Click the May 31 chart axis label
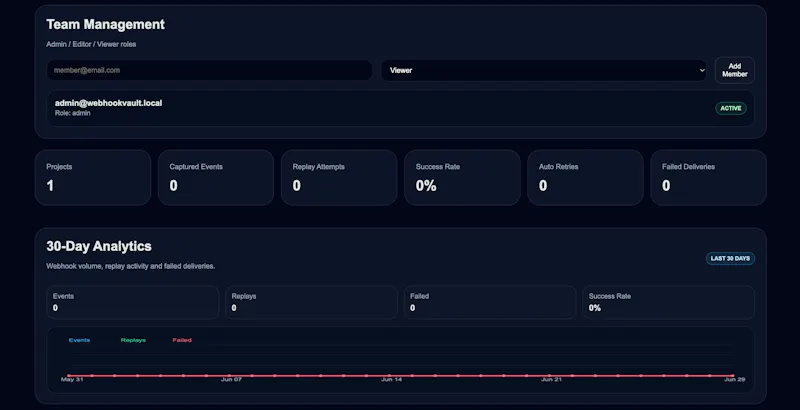The width and height of the screenshot is (800, 410). (72, 379)
